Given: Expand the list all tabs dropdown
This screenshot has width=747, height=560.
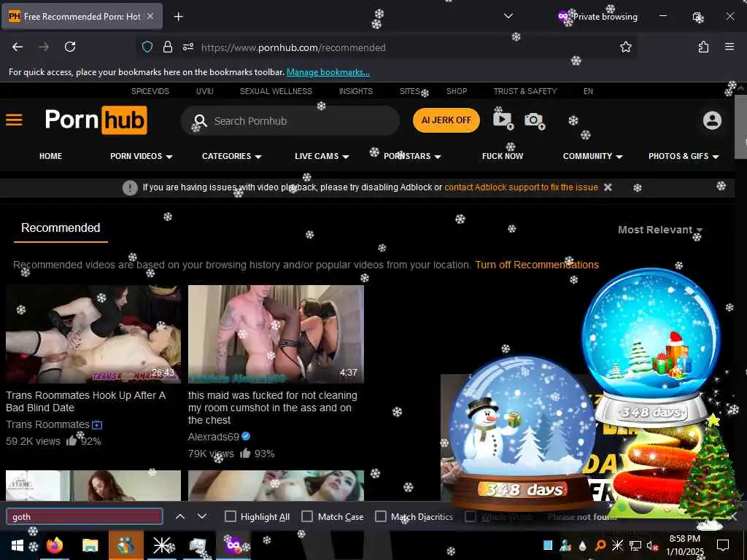Looking at the screenshot, I should click(508, 16).
